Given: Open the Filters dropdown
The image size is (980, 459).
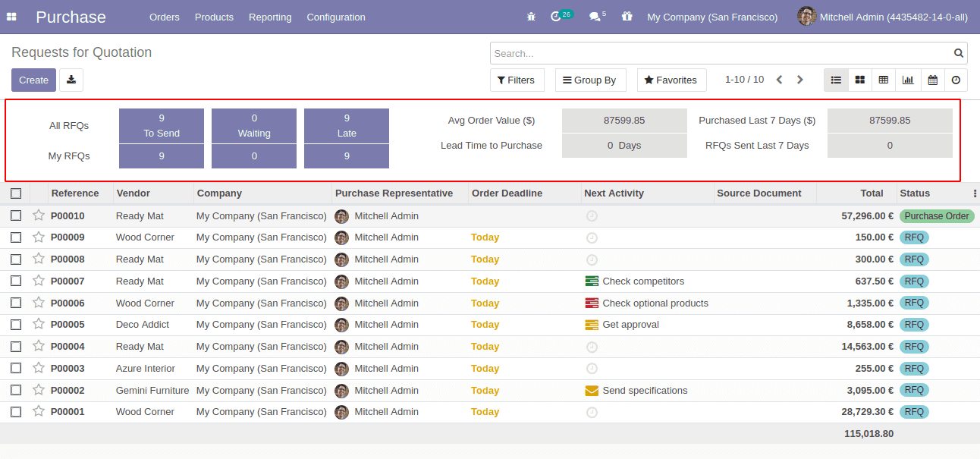Looking at the screenshot, I should [x=517, y=80].
